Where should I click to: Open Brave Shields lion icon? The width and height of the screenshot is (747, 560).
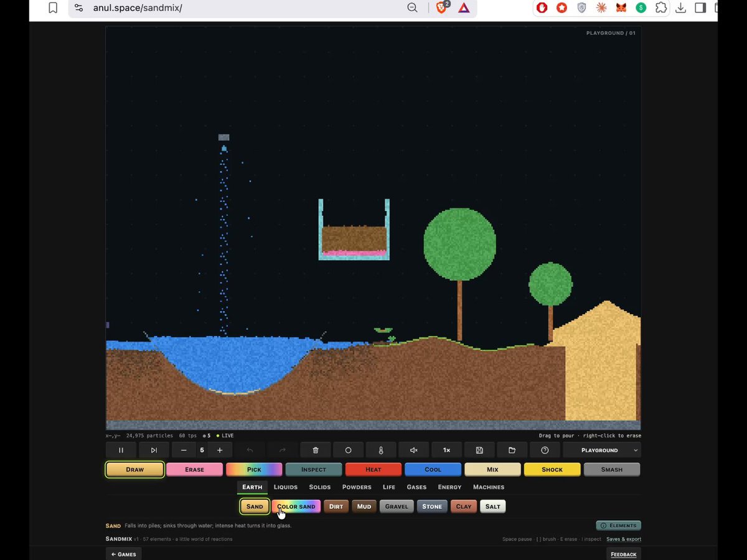tap(443, 7)
